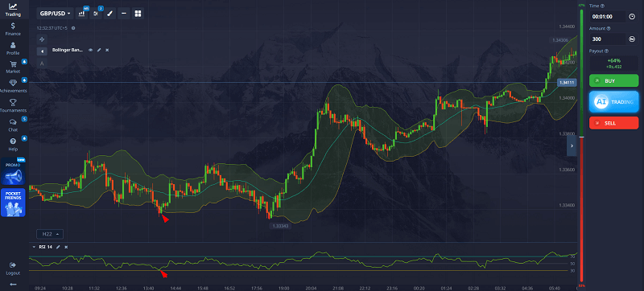Click the Amount input field
644x291 pixels.
point(608,39)
